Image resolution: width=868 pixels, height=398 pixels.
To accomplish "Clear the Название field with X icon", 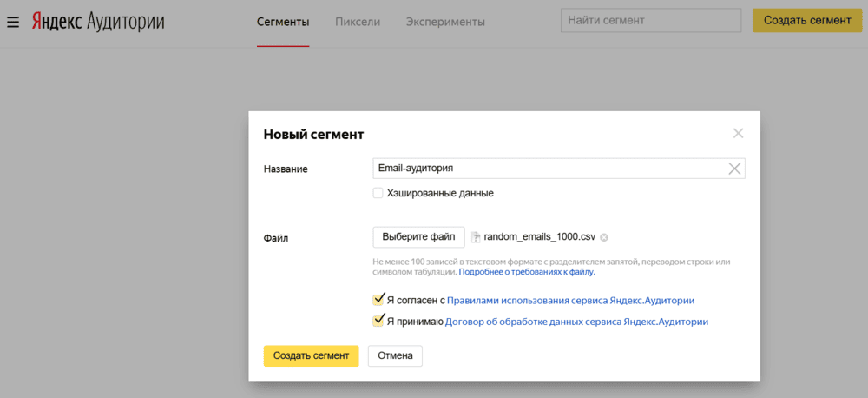I will [x=734, y=169].
